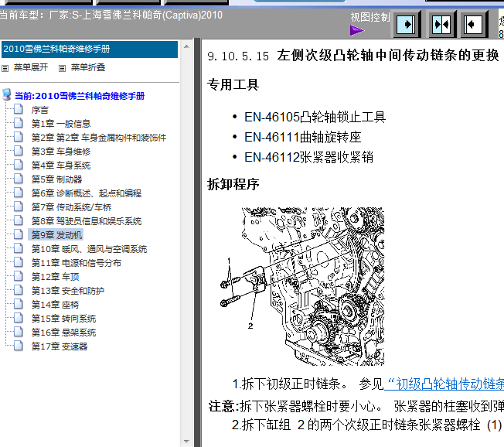Open 第17章 变速器
The image size is (504, 447).
[x=60, y=346]
